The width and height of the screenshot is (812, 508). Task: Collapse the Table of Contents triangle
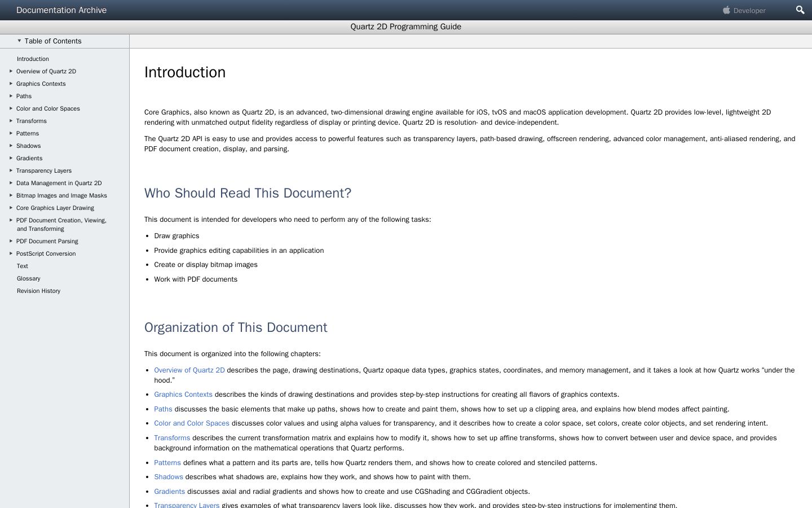(19, 41)
